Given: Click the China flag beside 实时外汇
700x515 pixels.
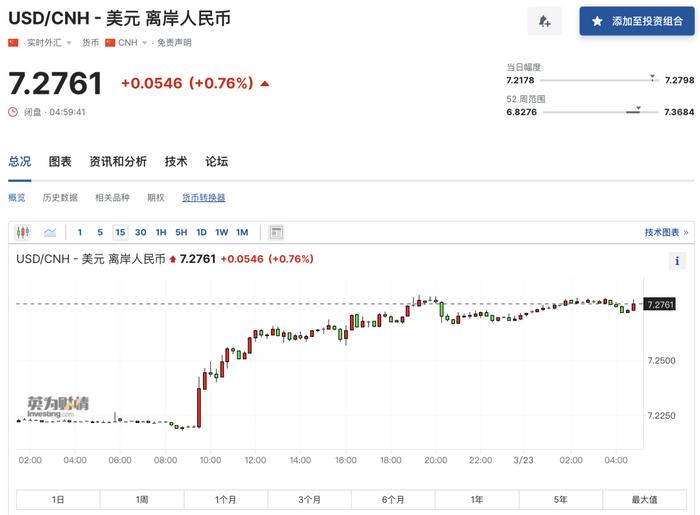Looking at the screenshot, I should (13, 43).
